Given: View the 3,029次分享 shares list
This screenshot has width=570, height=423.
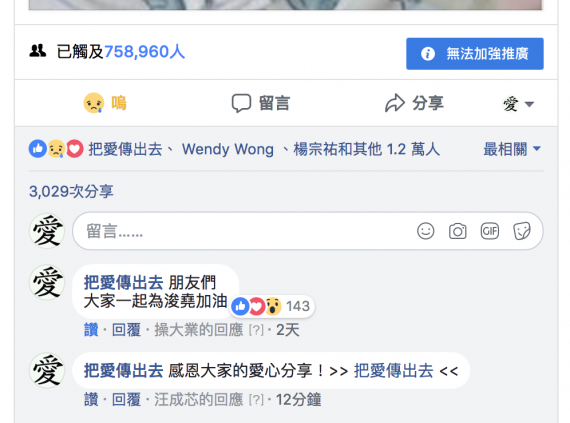Looking at the screenshot, I should [71, 191].
